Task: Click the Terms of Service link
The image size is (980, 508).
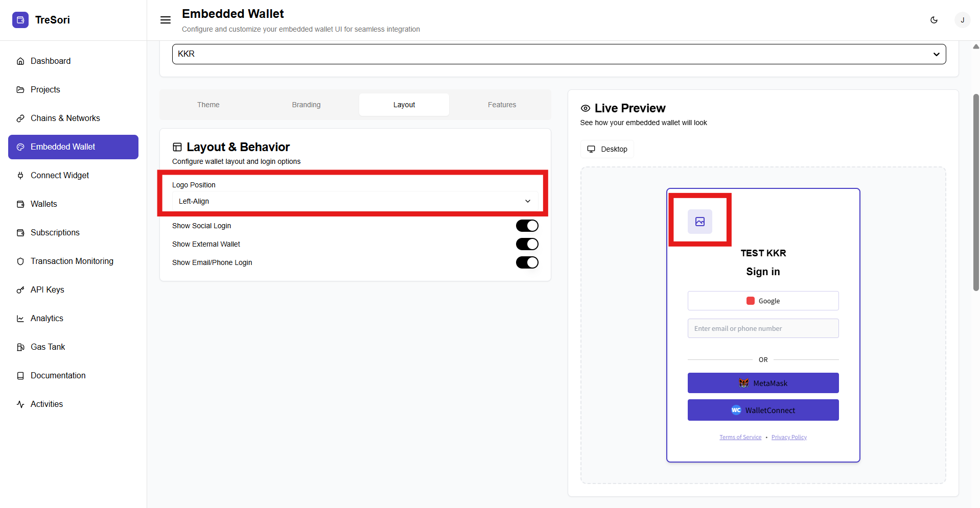Action: coord(740,437)
